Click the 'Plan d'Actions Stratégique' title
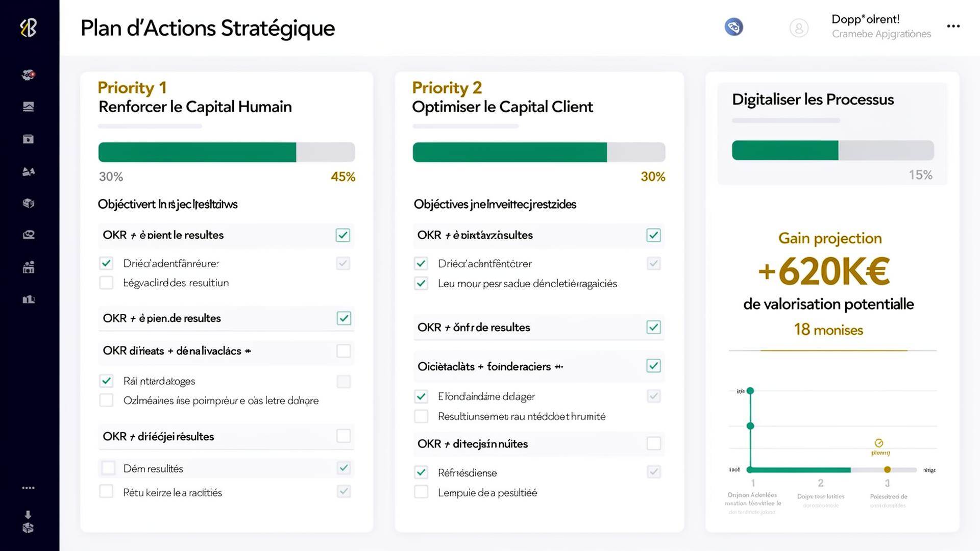Screen dimensions: 980x551 pos(207,29)
